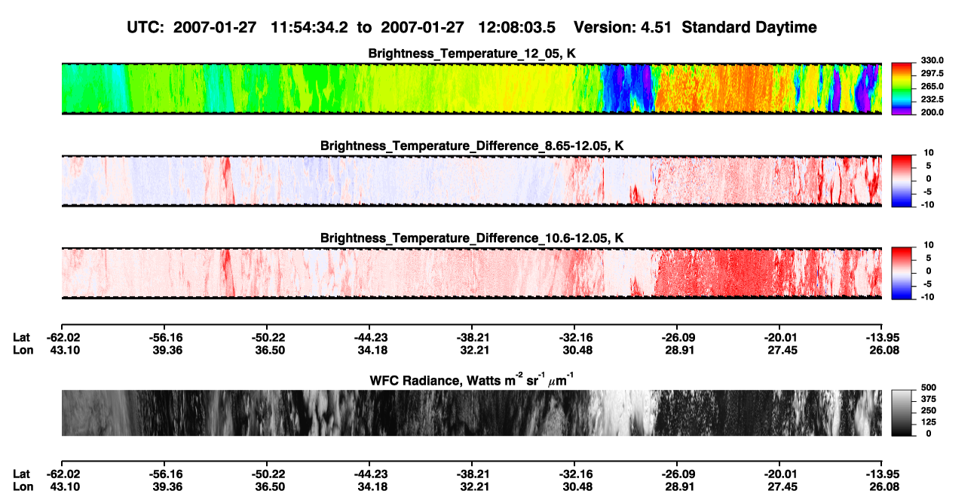The width and height of the screenshot is (980, 503).
Task: Click the rainbow colorbar for Brightness Temperature 12_05
Action: click(902, 88)
